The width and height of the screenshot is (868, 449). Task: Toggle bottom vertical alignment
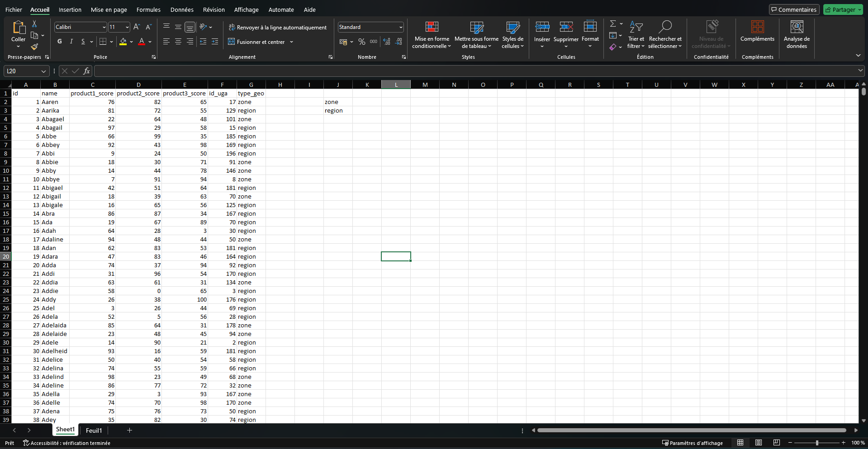tap(190, 27)
